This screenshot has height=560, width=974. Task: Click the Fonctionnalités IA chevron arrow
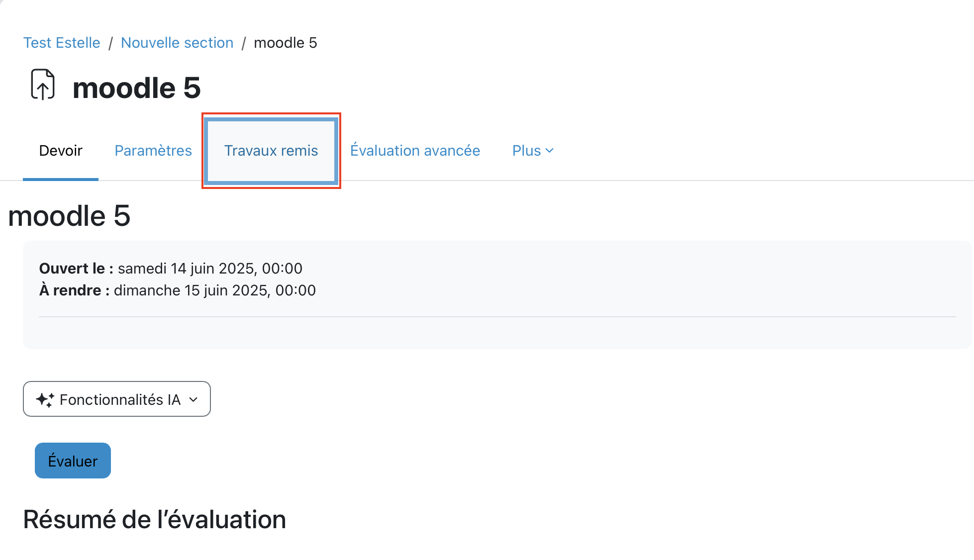pos(194,399)
